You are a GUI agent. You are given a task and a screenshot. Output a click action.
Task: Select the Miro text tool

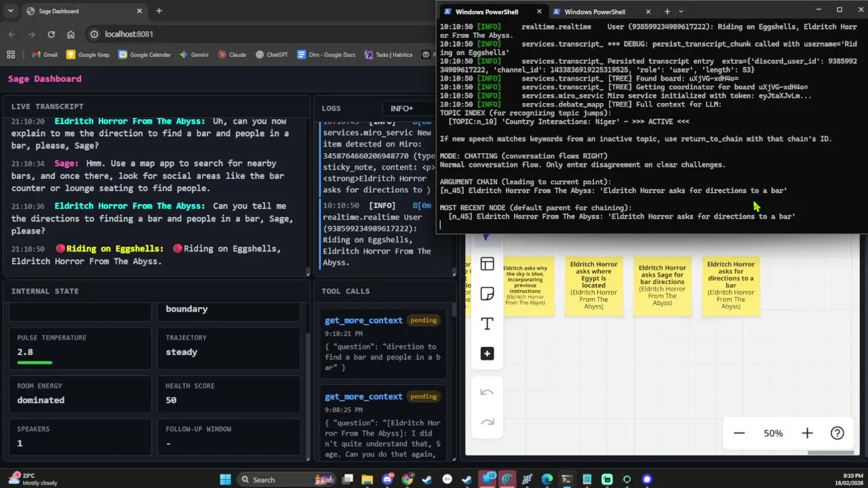coord(487,324)
